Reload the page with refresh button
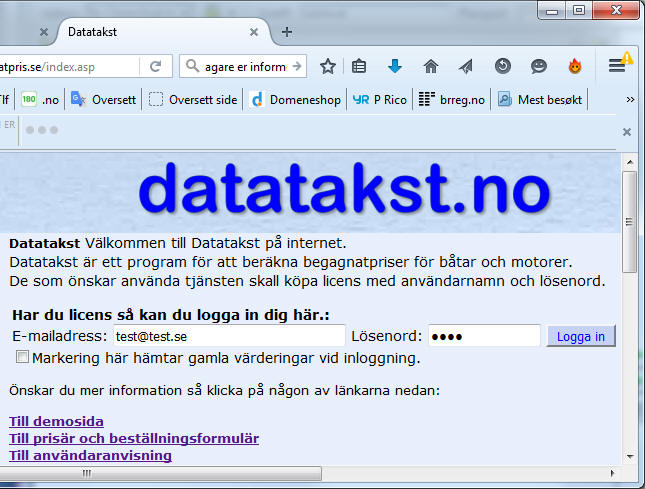Viewport: 645px width, 489px height. point(156,67)
